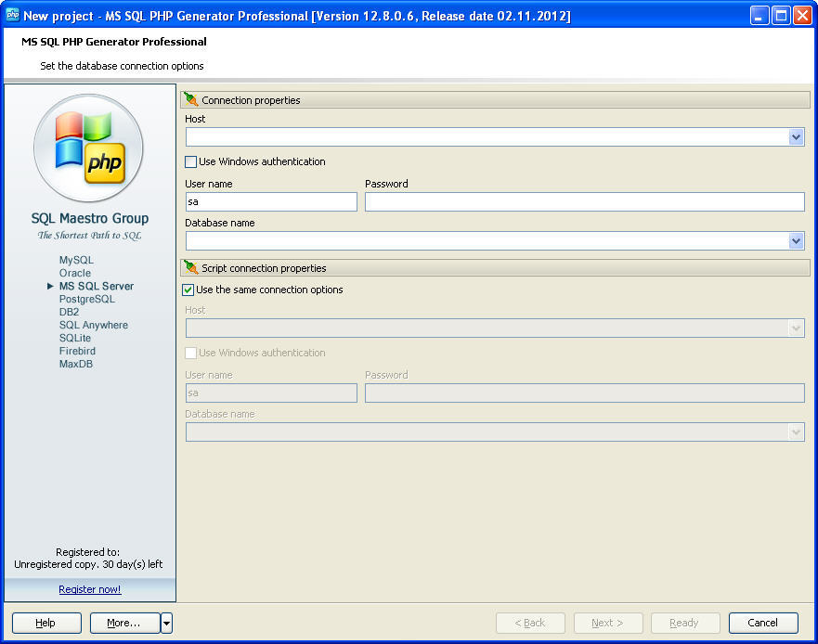Select MaxDB in the product list
818x644 pixels.
(76, 364)
